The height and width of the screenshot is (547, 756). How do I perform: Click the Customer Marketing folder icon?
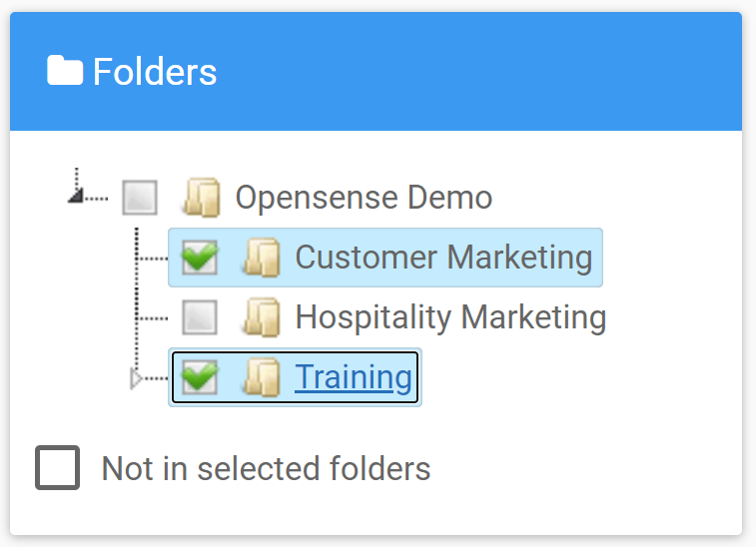(262, 258)
